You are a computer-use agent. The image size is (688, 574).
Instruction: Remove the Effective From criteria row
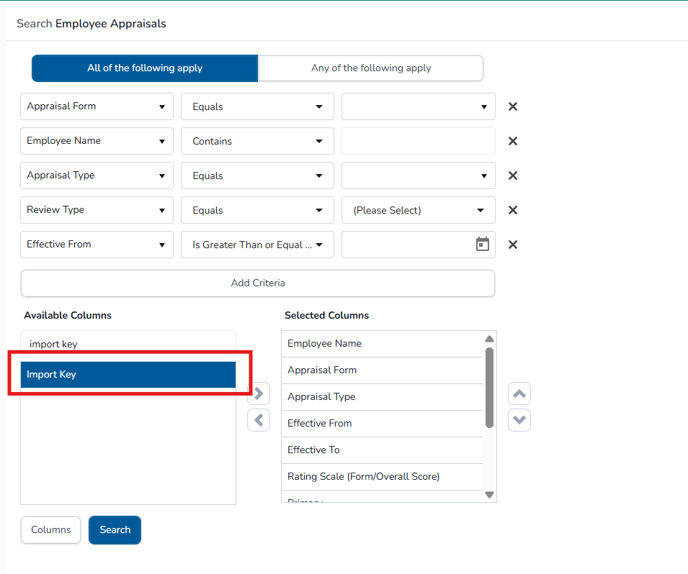[x=512, y=245]
